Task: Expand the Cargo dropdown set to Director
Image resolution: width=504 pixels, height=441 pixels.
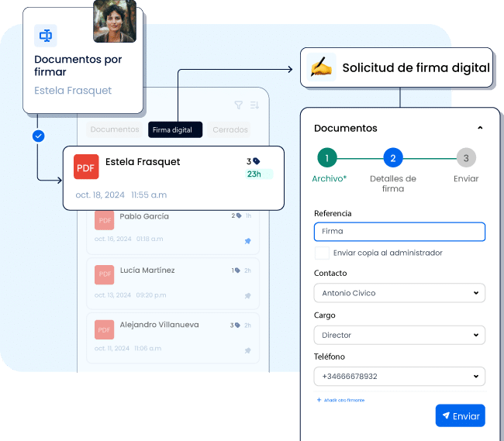Action: (399, 335)
